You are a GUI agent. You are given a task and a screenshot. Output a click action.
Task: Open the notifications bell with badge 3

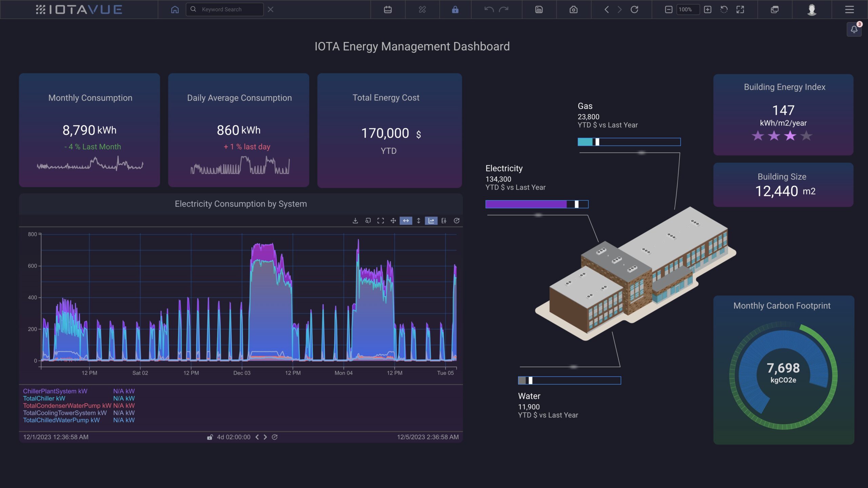tap(854, 29)
